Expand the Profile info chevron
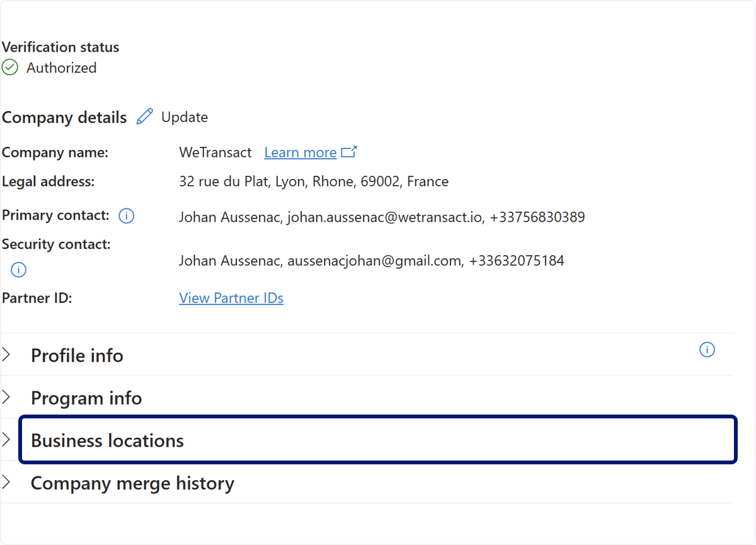Image resolution: width=756 pixels, height=545 pixels. tap(6, 355)
